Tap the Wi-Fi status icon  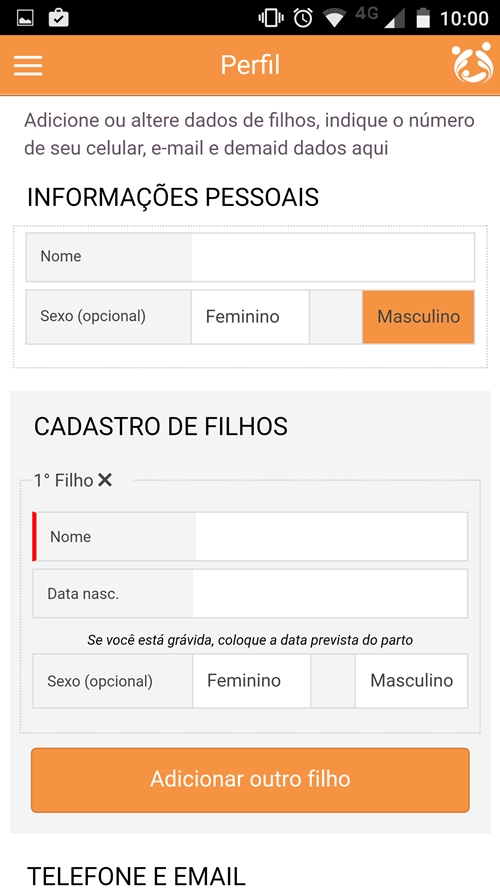coord(335,19)
